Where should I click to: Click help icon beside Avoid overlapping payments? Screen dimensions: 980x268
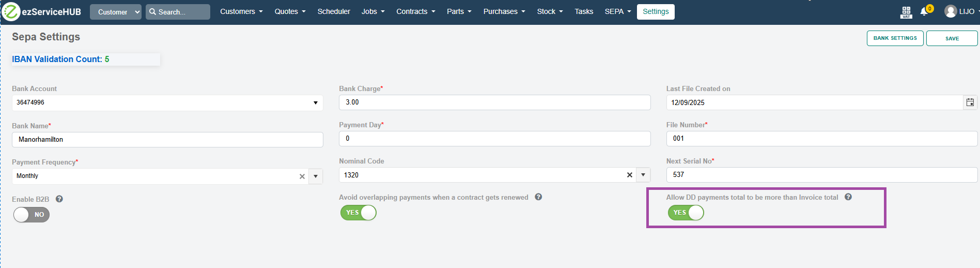tap(538, 197)
